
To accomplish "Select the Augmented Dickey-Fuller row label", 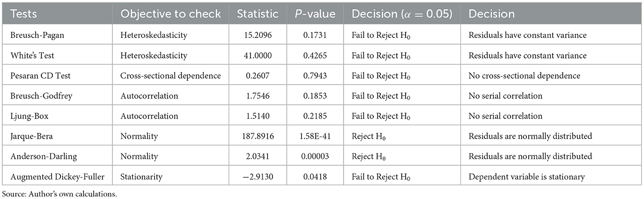I will click(49, 176).
